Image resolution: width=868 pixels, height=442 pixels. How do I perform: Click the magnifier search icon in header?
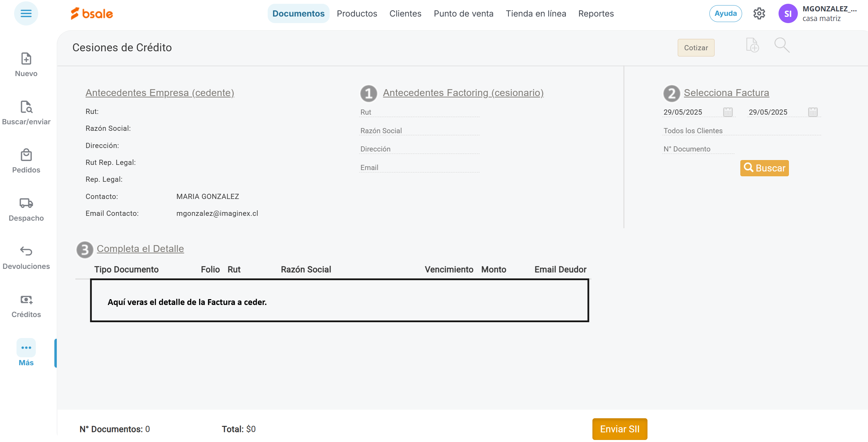click(x=782, y=45)
